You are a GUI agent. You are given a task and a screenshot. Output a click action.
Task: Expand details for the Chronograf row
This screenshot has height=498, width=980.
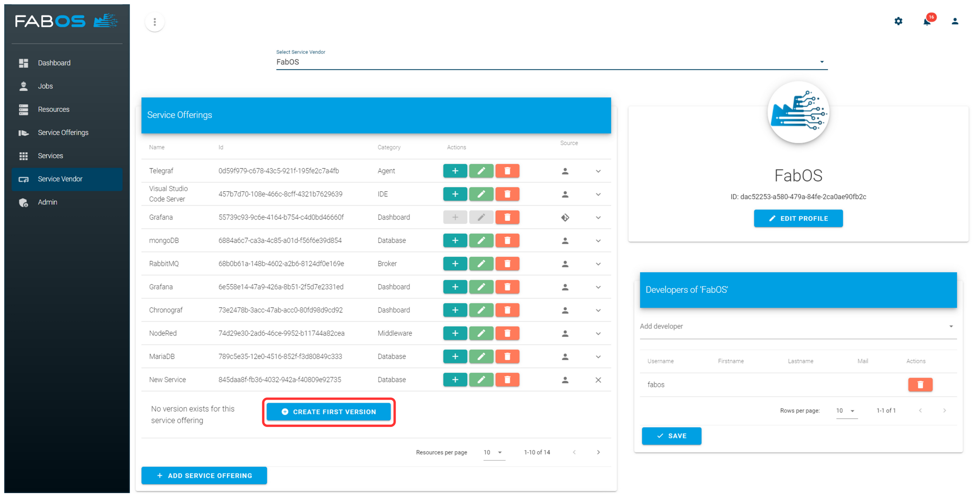pyautogui.click(x=598, y=310)
